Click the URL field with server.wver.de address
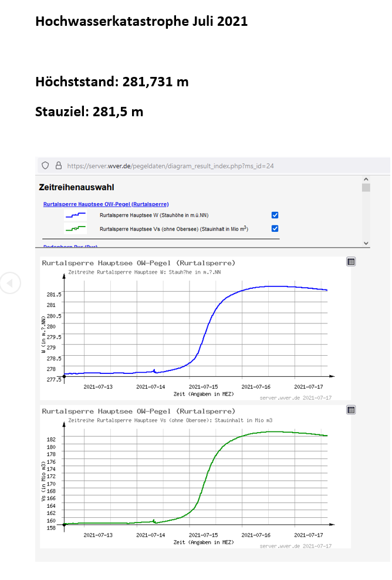Image resolution: width=392 pixels, height=580 pixels. coord(171,166)
